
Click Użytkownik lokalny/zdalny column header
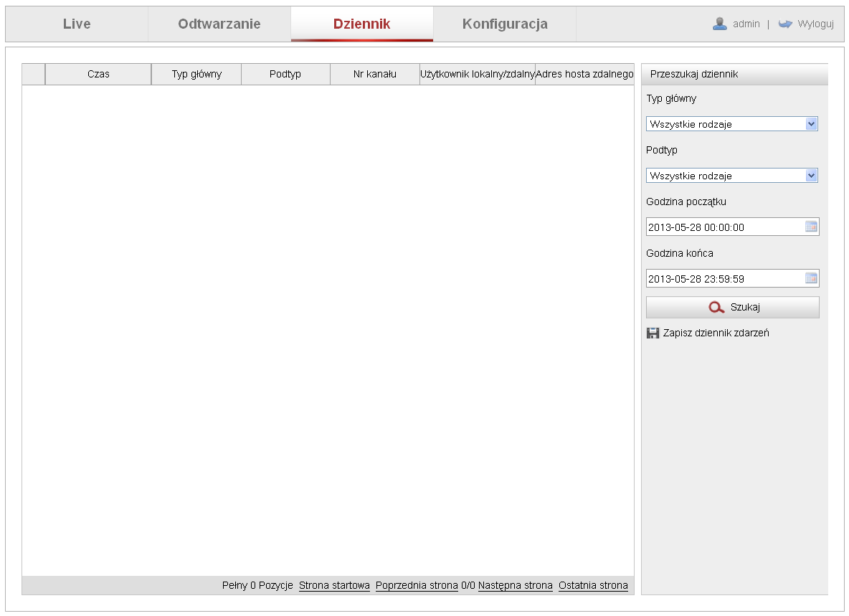478,74
